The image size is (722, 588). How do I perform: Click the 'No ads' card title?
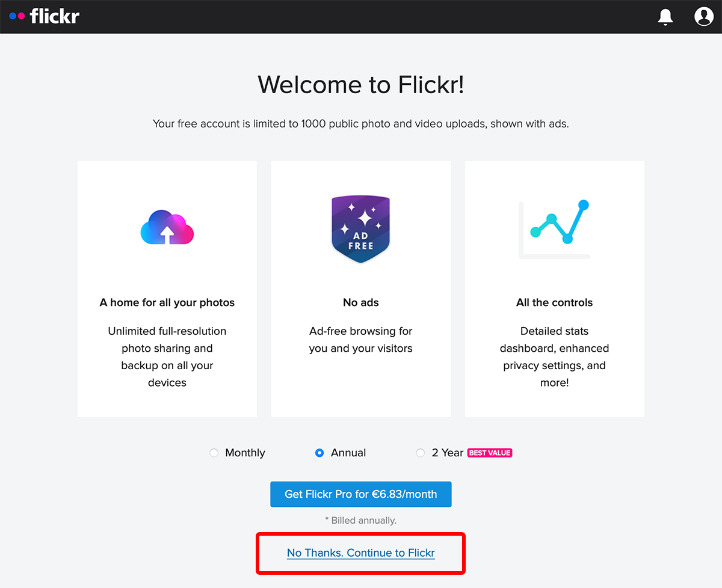361,302
